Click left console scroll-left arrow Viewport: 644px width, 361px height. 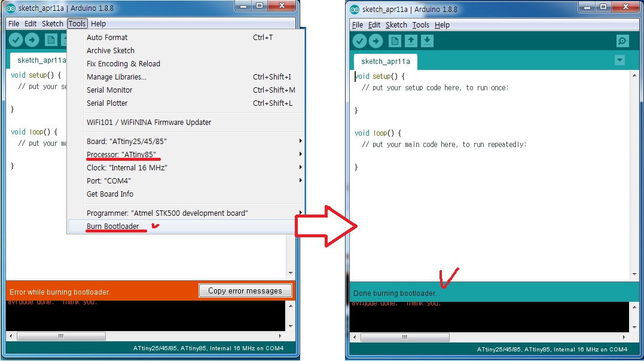point(11,336)
